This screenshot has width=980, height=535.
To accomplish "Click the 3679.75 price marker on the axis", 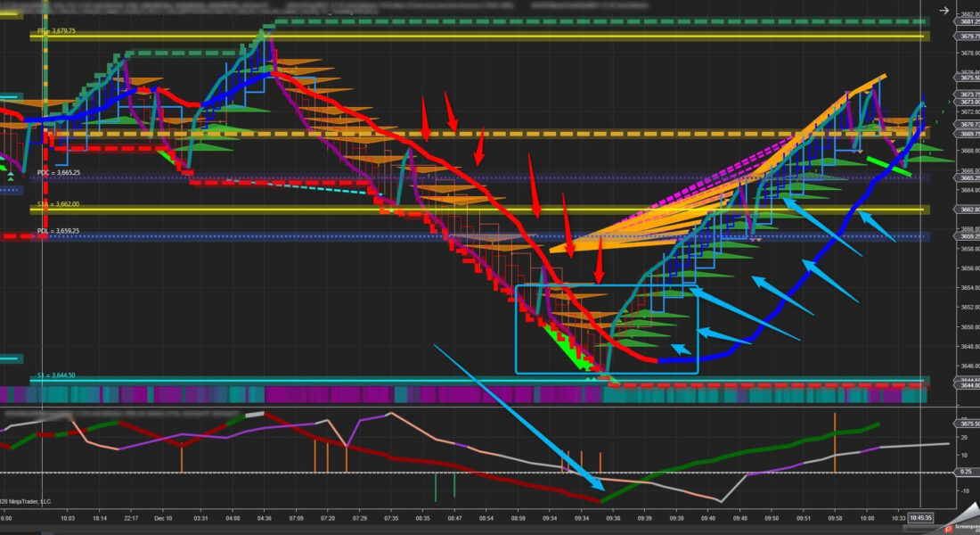I will [x=968, y=37].
